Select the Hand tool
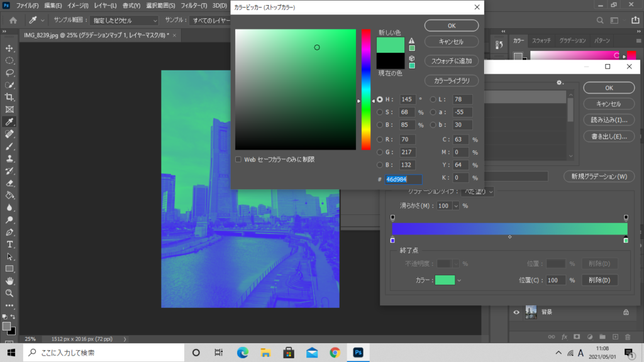 (x=9, y=281)
